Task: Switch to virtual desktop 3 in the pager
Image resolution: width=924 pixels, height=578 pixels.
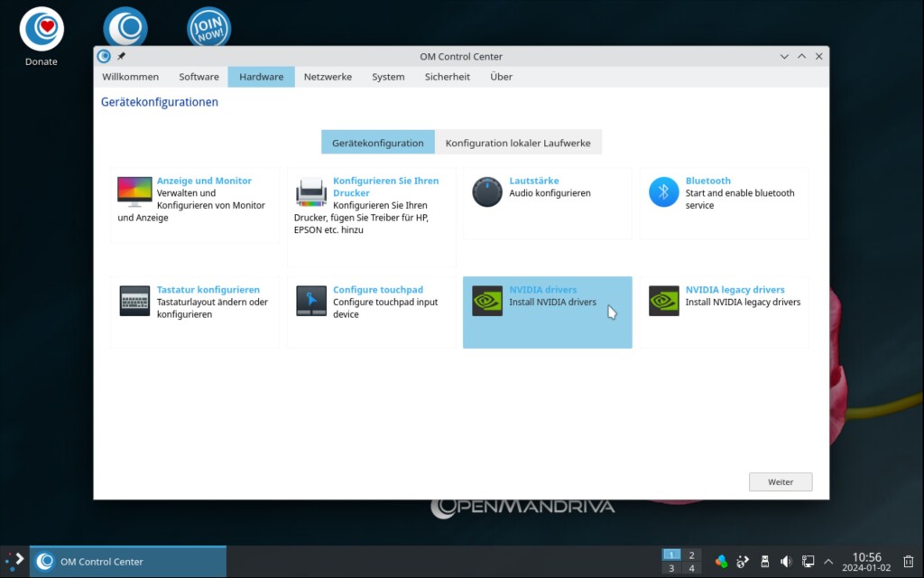Action: pos(671,569)
